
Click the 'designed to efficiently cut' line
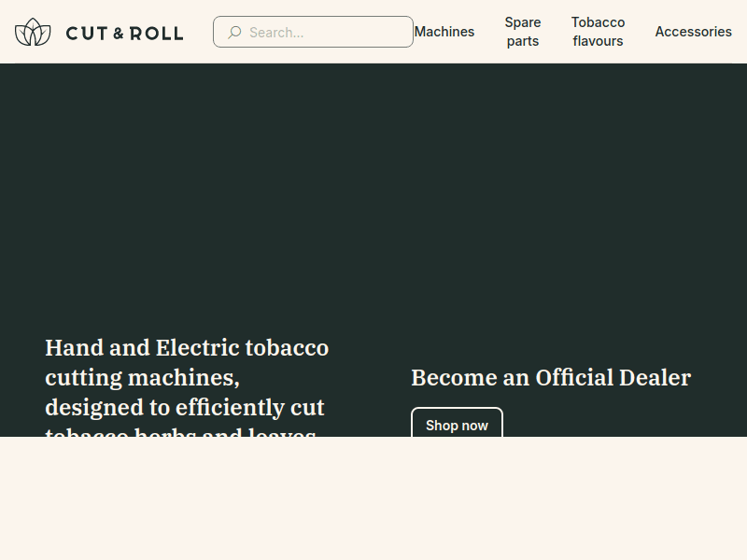(185, 408)
